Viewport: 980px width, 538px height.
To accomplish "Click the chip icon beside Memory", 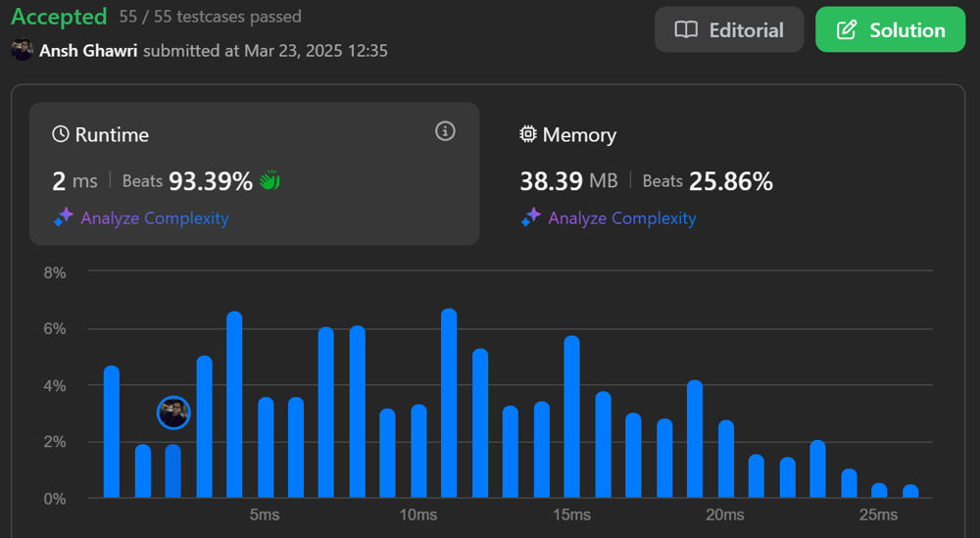I will (528, 135).
